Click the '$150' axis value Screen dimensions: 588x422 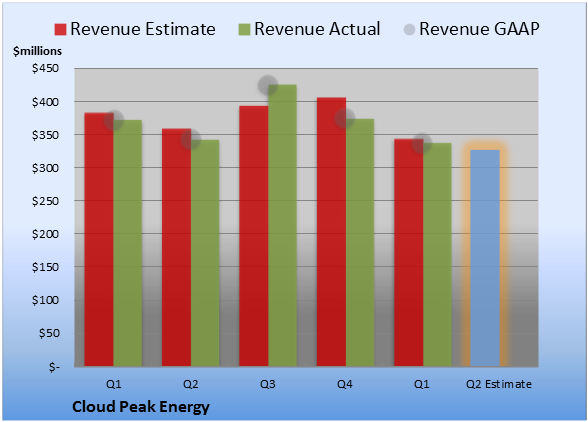(x=46, y=267)
